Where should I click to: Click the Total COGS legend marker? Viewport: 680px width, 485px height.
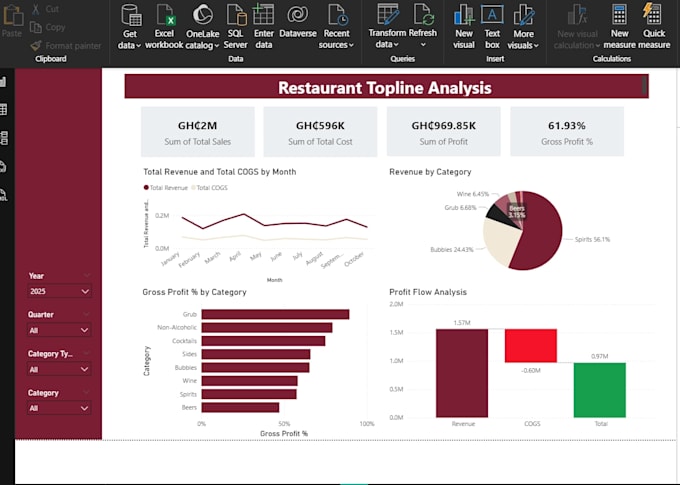tap(193, 187)
